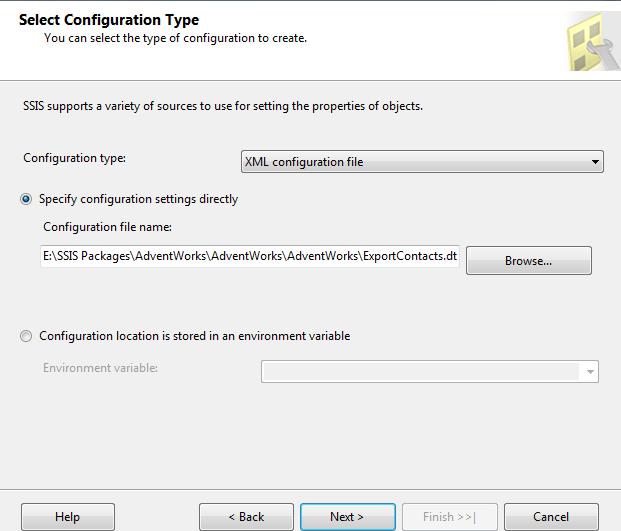The image size is (621, 531).
Task: Click the Configuration type: label
Action: click(75, 158)
